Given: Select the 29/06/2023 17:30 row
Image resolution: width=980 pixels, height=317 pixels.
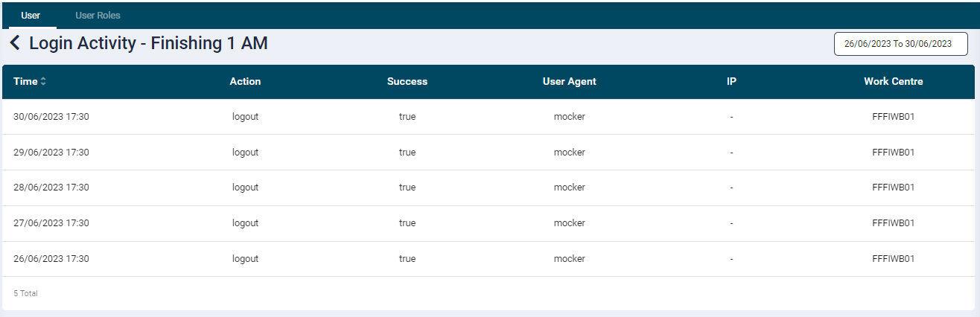Looking at the screenshot, I should pyautogui.click(x=51, y=153).
